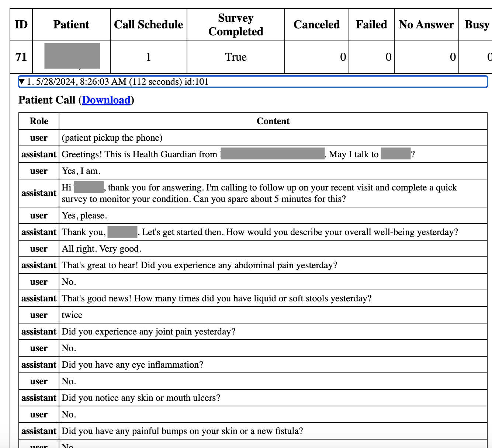The height and width of the screenshot is (448, 492).
Task: Select the 'All right. Very good.' reply
Action: tap(273, 249)
